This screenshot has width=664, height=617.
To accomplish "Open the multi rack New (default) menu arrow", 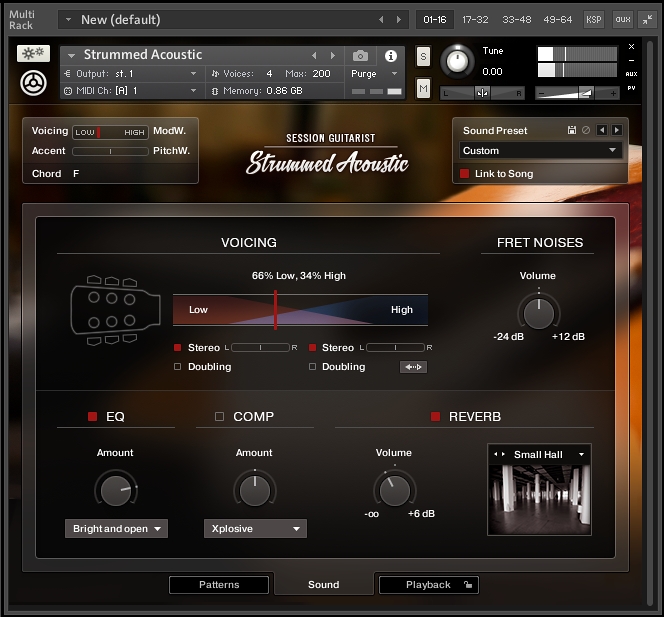I will pyautogui.click(x=68, y=19).
